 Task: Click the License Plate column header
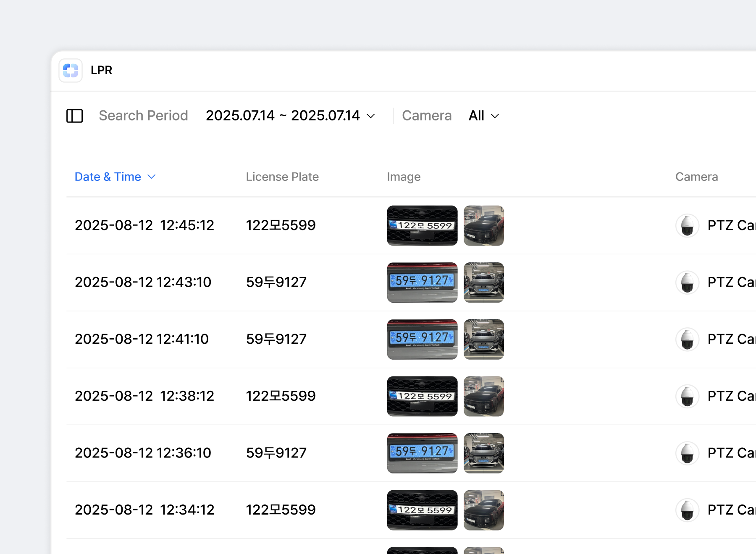(x=282, y=177)
